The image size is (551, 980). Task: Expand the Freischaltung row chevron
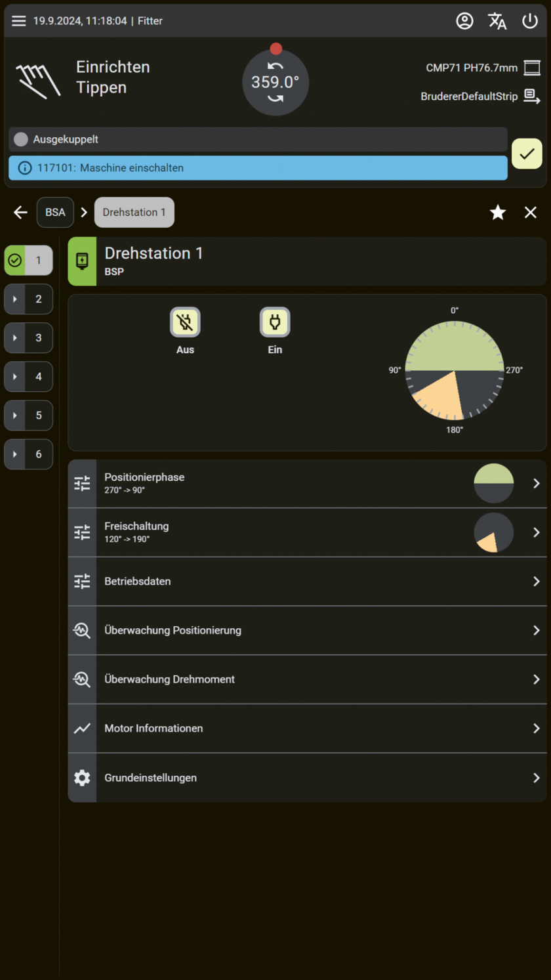pyautogui.click(x=536, y=532)
